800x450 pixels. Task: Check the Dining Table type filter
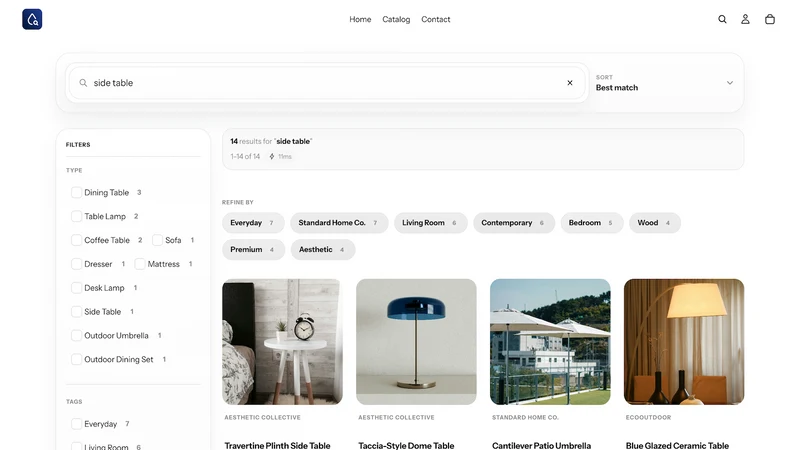(x=77, y=192)
